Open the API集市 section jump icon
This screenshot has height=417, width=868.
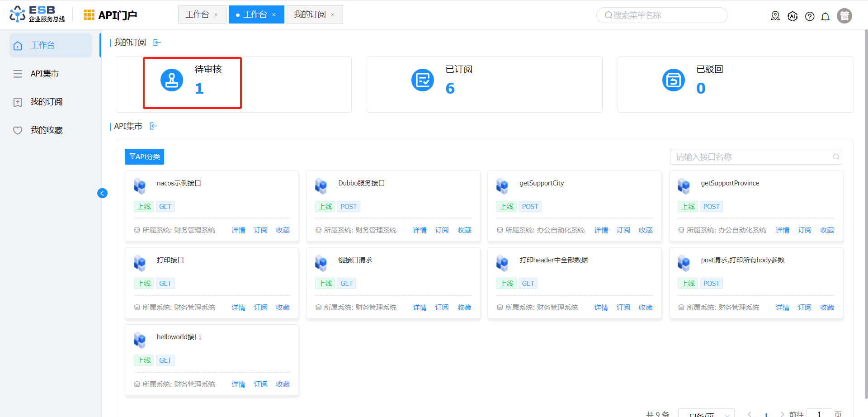(x=153, y=126)
